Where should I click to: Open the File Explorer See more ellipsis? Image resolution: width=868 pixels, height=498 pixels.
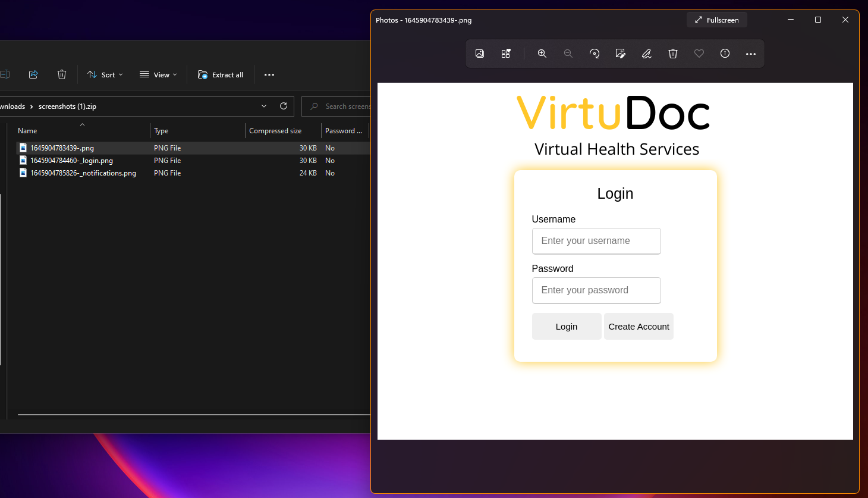pos(269,75)
